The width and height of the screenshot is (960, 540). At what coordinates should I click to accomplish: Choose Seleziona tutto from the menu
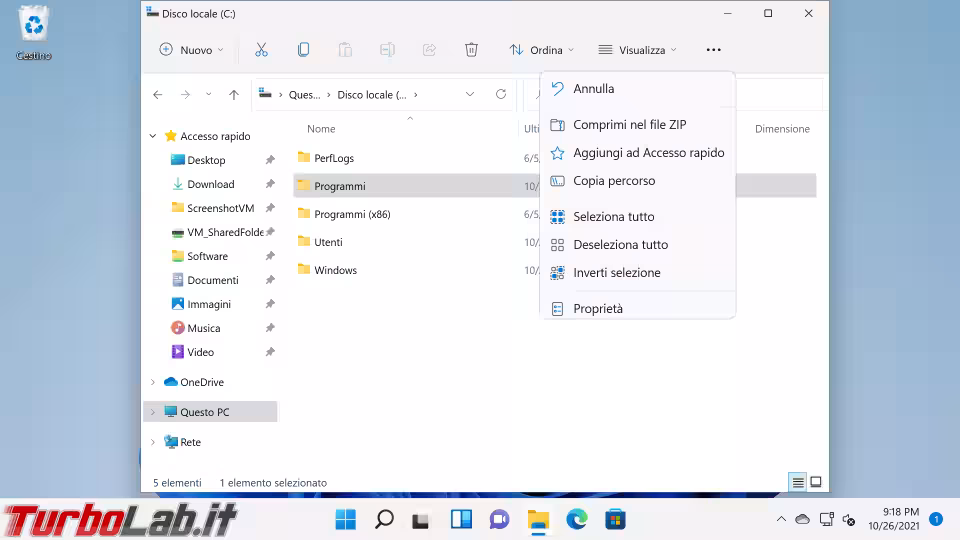613,217
